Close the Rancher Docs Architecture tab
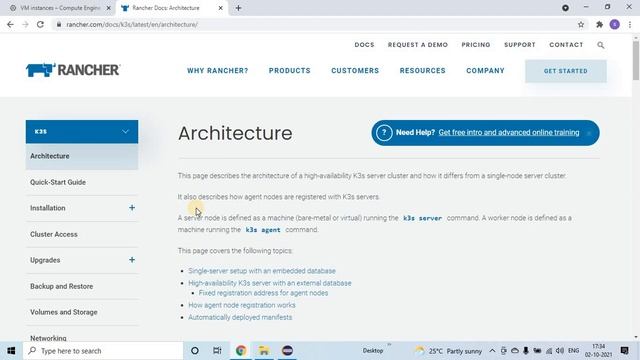This screenshot has height=360, width=640. [x=220, y=8]
